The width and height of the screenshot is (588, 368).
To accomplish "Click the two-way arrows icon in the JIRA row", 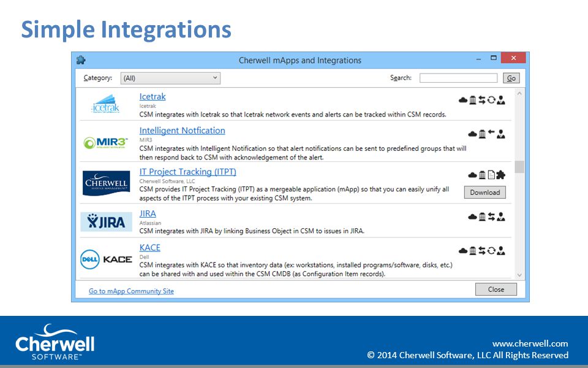I will [x=491, y=217].
